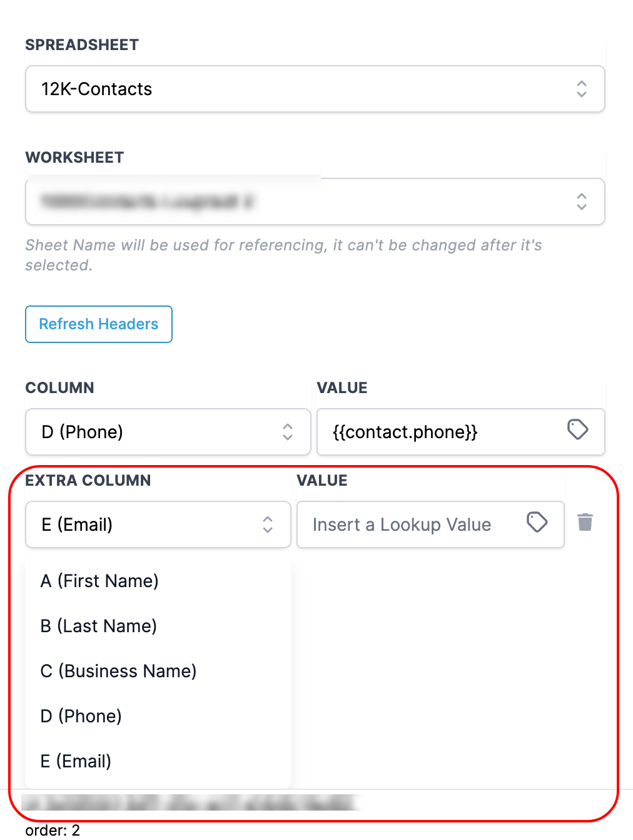Image resolution: width=633 pixels, height=840 pixels.
Task: Delete the extra column using trash icon
Action: pos(585,522)
